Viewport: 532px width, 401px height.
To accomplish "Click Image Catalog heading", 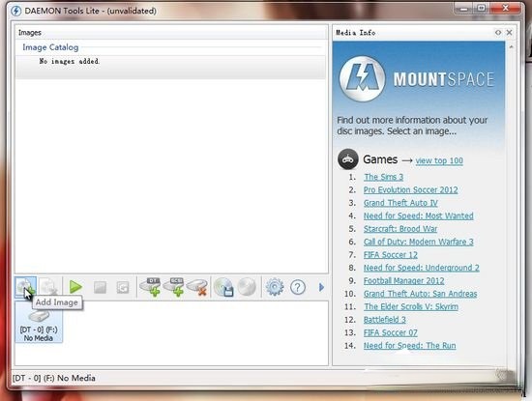I will click(50, 47).
